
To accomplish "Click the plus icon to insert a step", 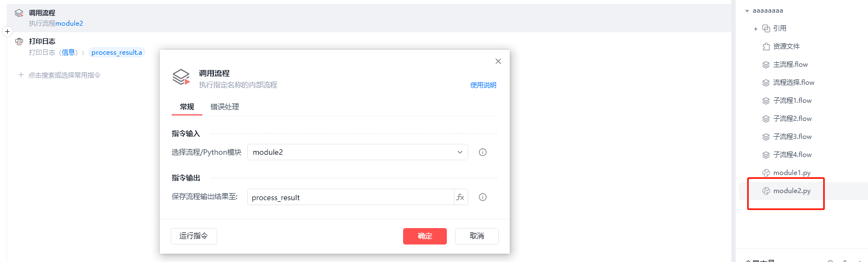I will [8, 32].
